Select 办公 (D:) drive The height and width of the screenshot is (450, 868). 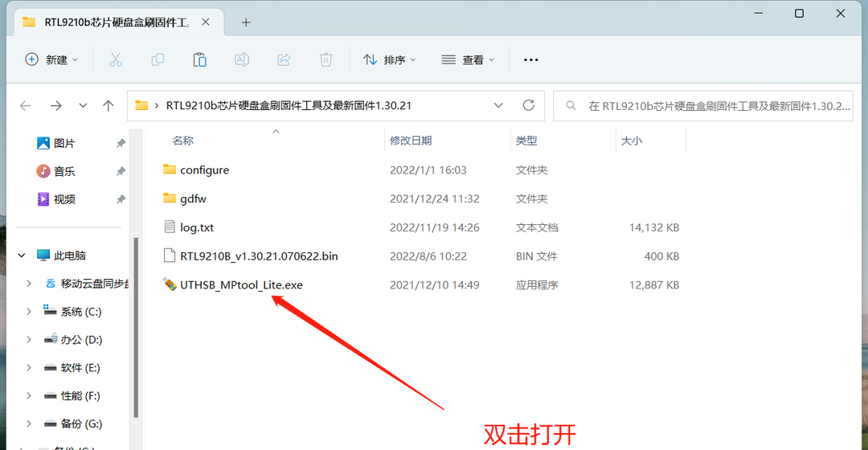coord(81,339)
